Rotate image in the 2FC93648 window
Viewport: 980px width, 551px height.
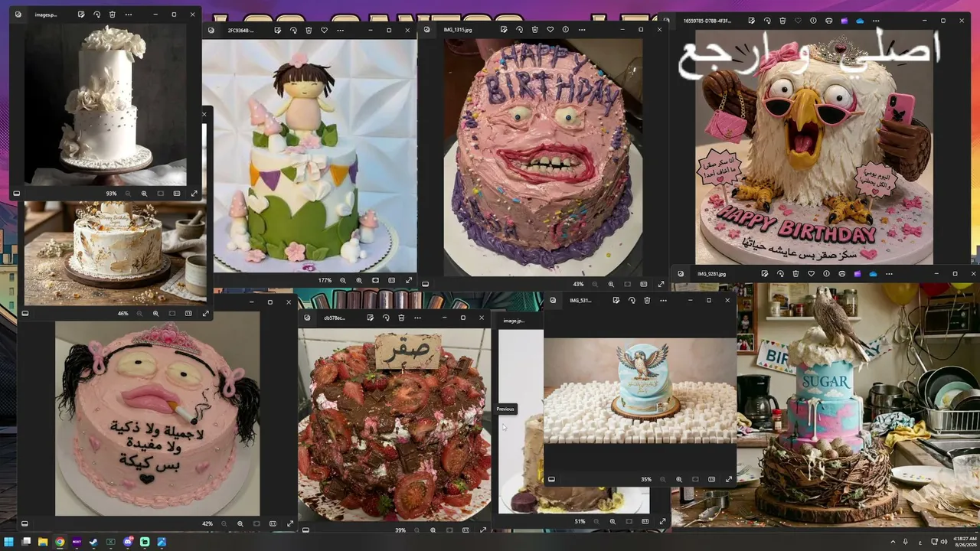[293, 30]
